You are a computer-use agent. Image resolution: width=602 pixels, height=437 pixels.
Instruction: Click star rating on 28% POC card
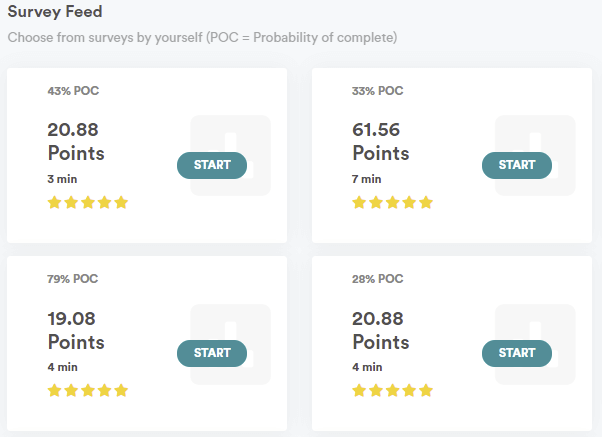pyautogui.click(x=392, y=391)
